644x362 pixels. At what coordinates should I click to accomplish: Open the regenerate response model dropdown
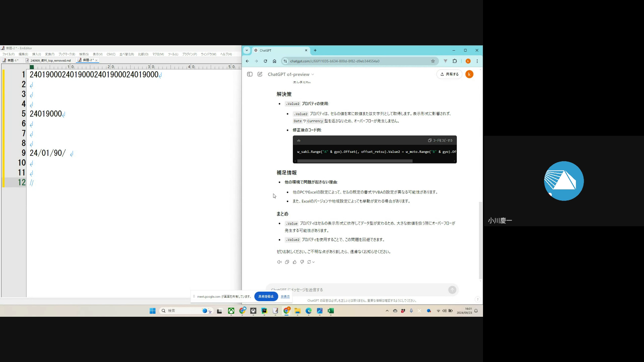point(311,262)
